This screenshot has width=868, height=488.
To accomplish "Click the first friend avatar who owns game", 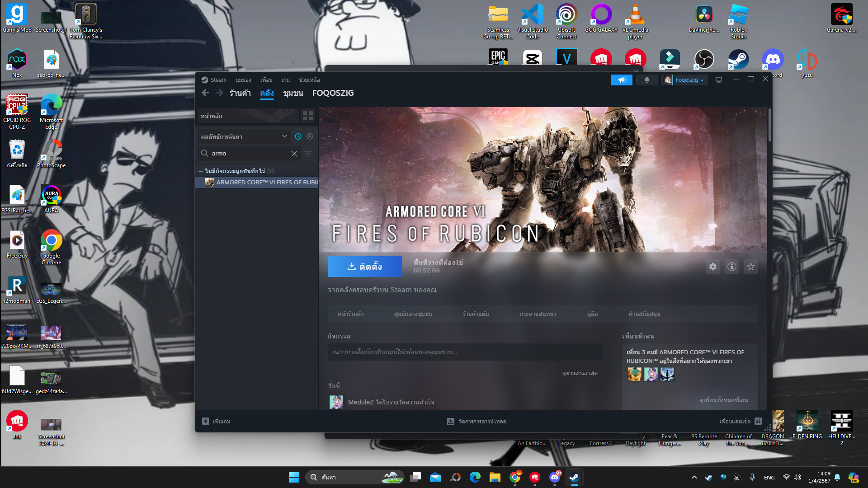I will [634, 374].
